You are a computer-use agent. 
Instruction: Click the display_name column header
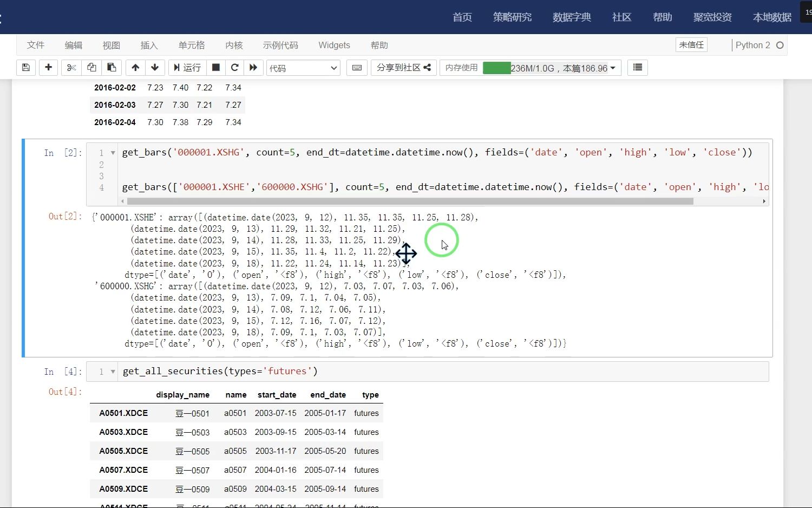(182, 395)
